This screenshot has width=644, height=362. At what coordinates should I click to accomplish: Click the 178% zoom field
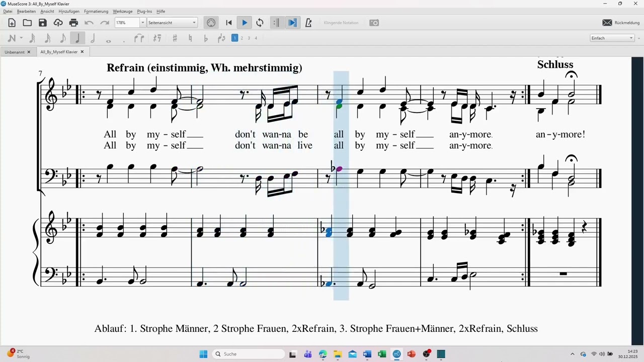point(127,23)
